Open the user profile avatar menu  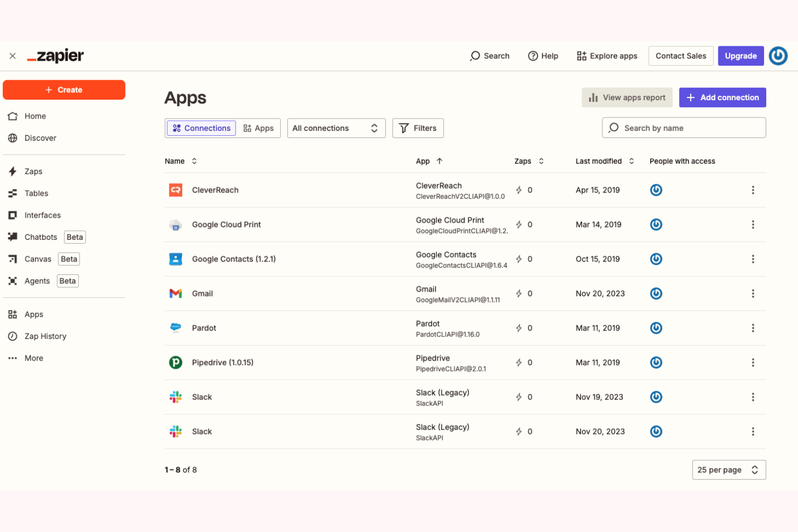pyautogui.click(x=778, y=56)
